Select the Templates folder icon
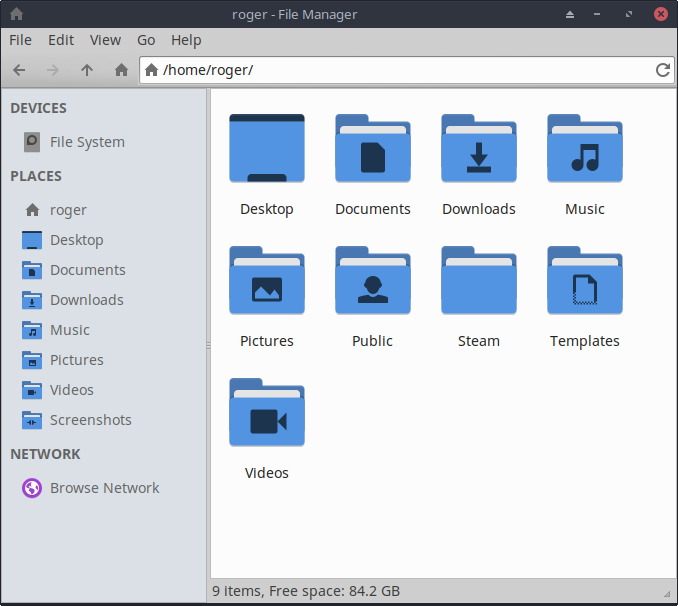 (x=585, y=280)
